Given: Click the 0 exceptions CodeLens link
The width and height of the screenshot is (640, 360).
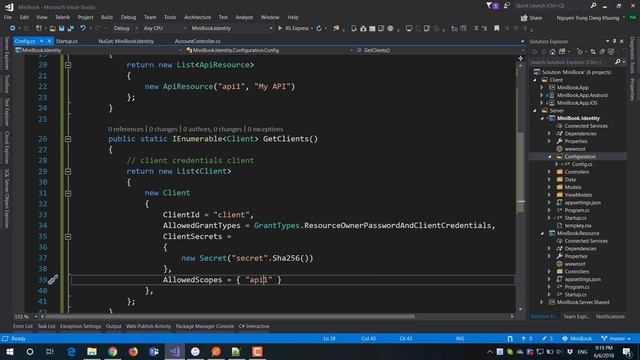Looking at the screenshot, I should coord(265,129).
